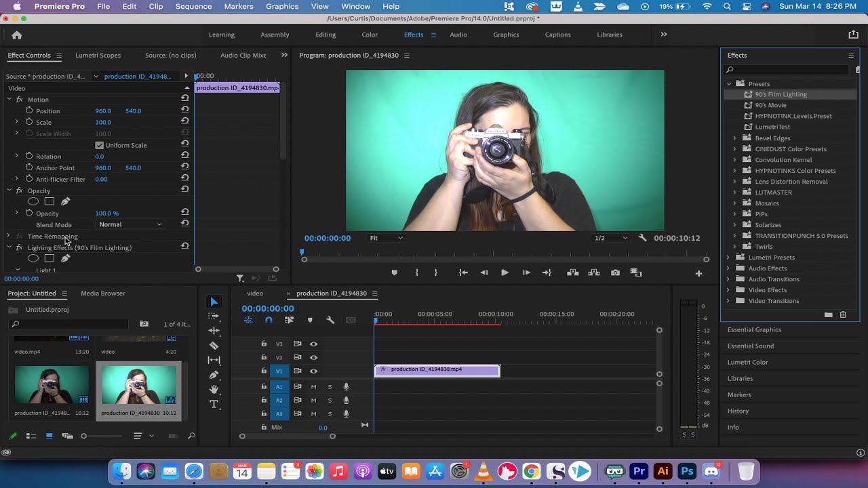Go to the Premiere Pro Home screen

[17, 35]
